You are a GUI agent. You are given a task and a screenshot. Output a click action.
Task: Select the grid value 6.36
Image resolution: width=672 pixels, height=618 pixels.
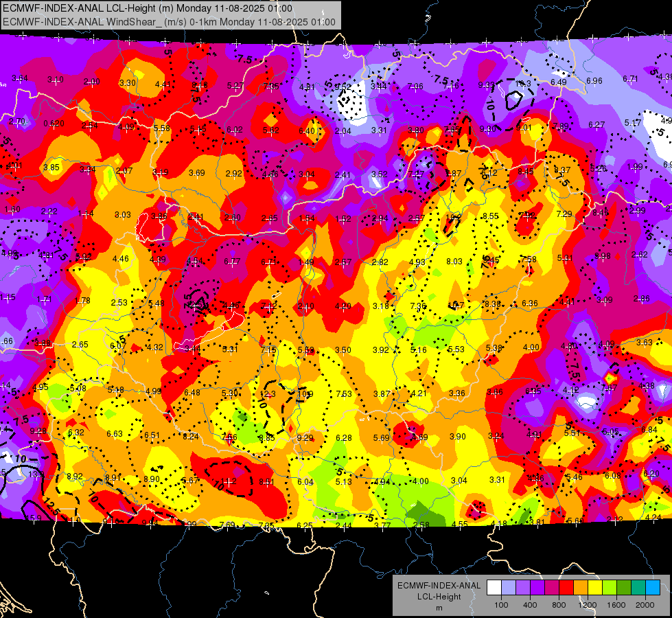tap(530, 304)
